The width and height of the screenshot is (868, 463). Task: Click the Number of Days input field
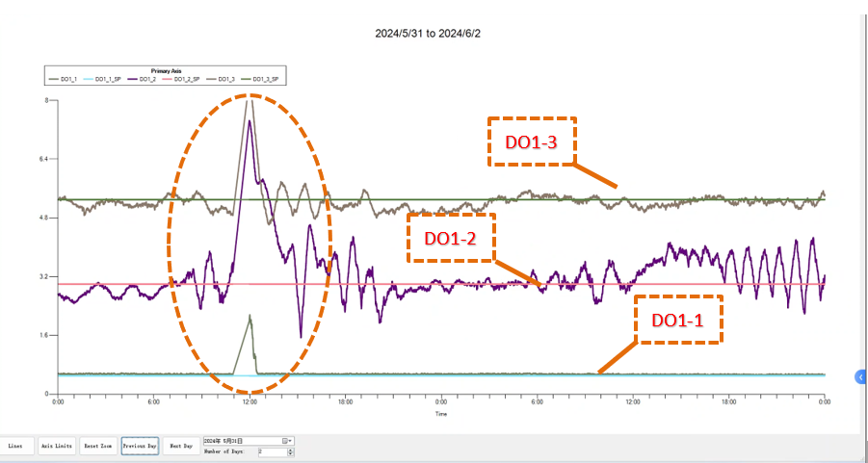coord(273,452)
